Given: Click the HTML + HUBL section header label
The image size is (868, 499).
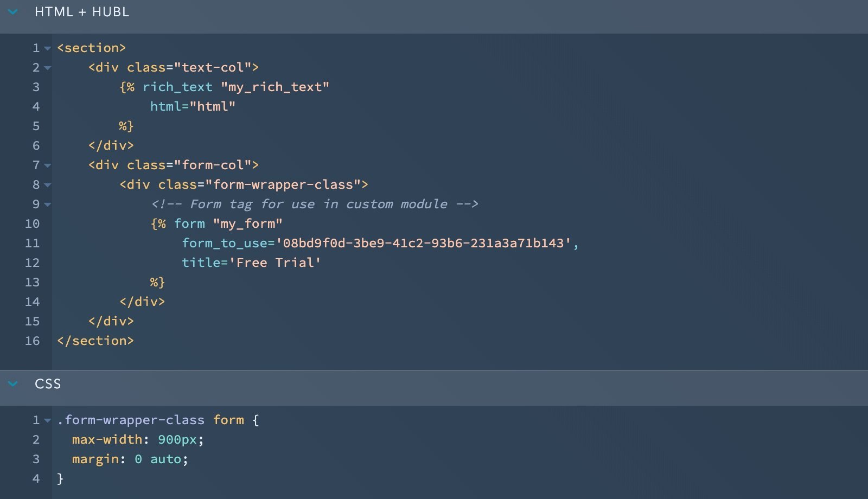Looking at the screenshot, I should point(82,12).
